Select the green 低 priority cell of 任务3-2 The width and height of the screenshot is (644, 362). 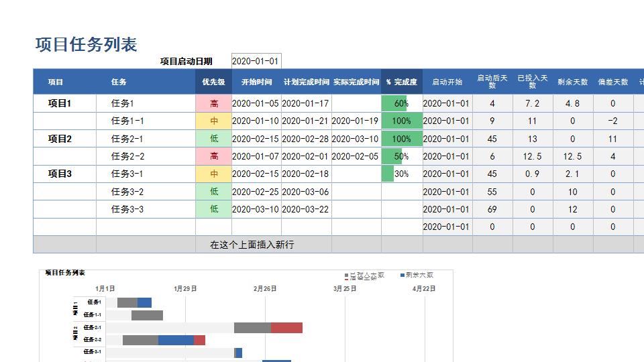pos(213,192)
